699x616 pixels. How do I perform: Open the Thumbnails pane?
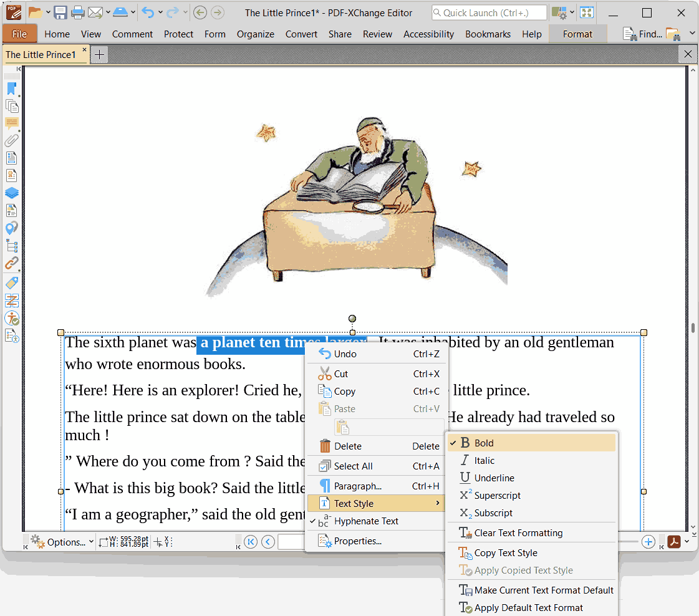tap(12, 106)
